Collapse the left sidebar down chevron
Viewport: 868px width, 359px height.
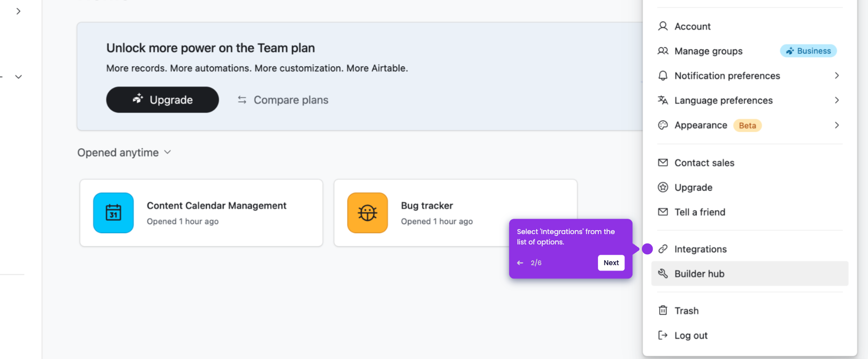18,77
